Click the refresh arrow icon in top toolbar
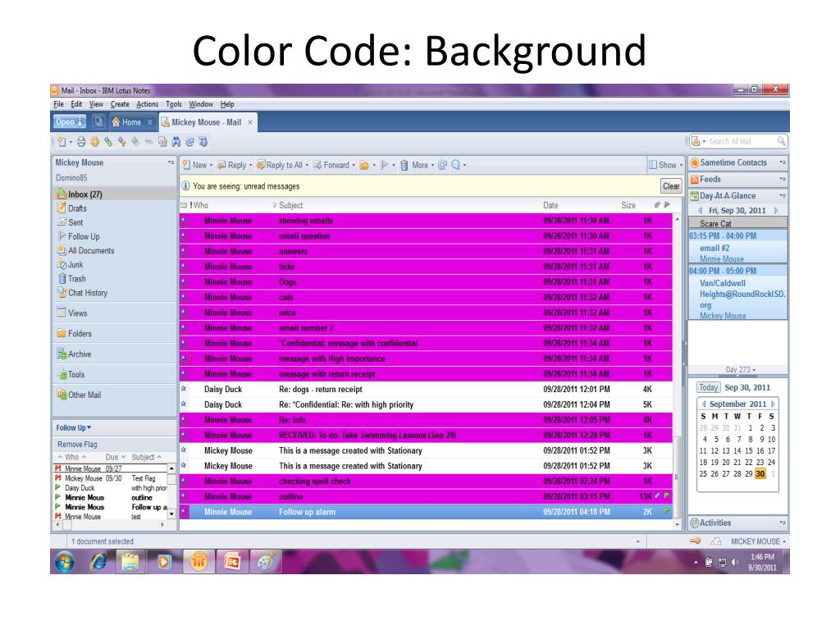Screen dimensions: 840x630 point(189,142)
